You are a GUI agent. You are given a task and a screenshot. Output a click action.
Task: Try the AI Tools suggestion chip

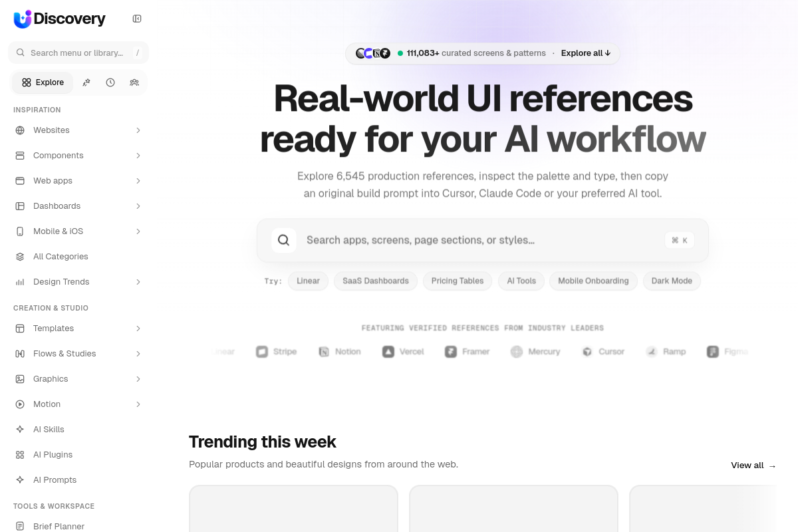521,281
